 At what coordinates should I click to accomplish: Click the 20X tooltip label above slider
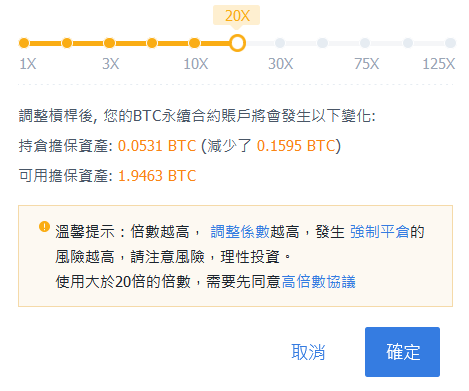pyautogui.click(x=237, y=15)
